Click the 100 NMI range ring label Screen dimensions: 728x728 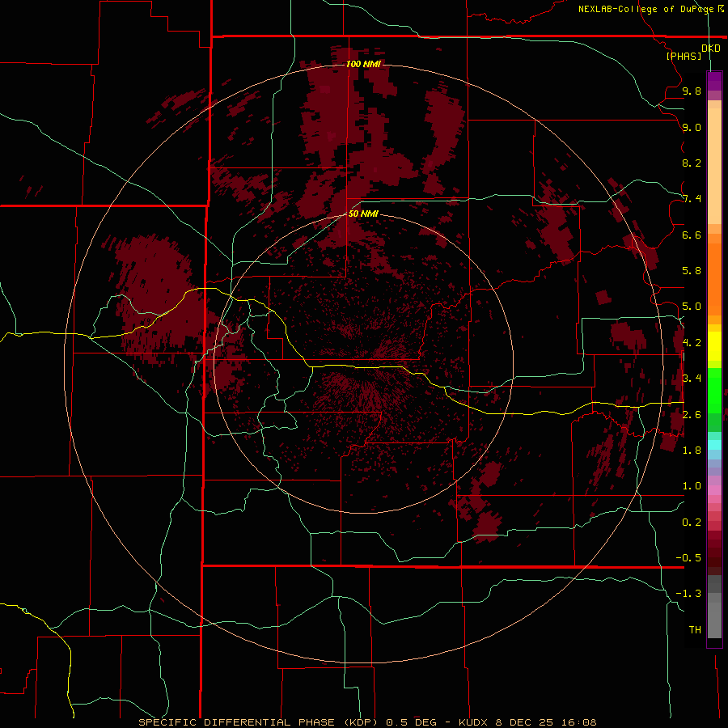pyautogui.click(x=363, y=64)
